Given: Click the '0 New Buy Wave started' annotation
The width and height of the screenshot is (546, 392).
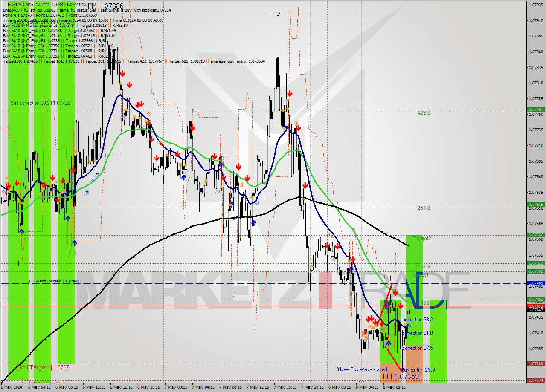Looking at the screenshot, I should [361, 369].
